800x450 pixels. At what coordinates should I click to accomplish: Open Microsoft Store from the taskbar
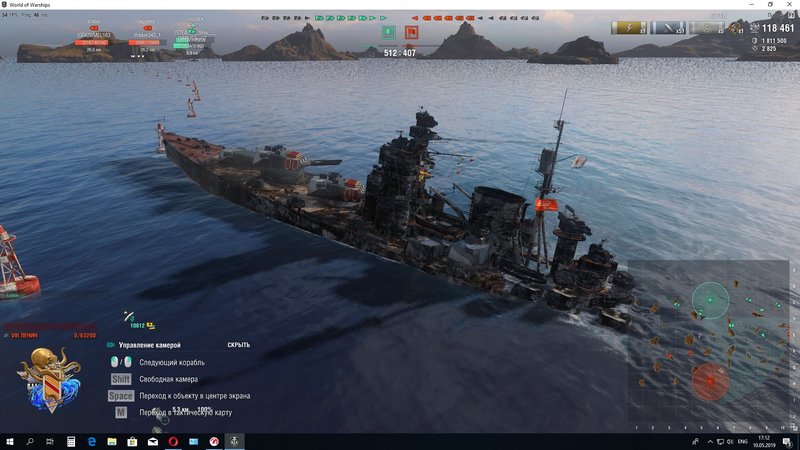tap(132, 441)
